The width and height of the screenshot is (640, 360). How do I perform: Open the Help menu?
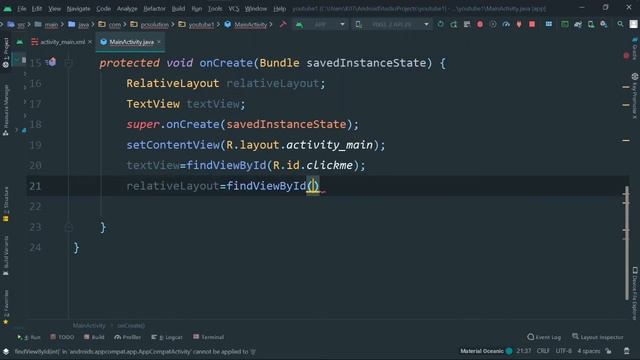[x=280, y=9]
